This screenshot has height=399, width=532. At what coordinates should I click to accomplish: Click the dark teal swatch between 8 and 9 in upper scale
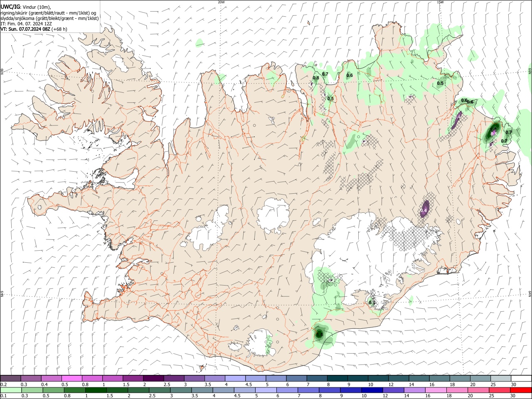coord(338,378)
